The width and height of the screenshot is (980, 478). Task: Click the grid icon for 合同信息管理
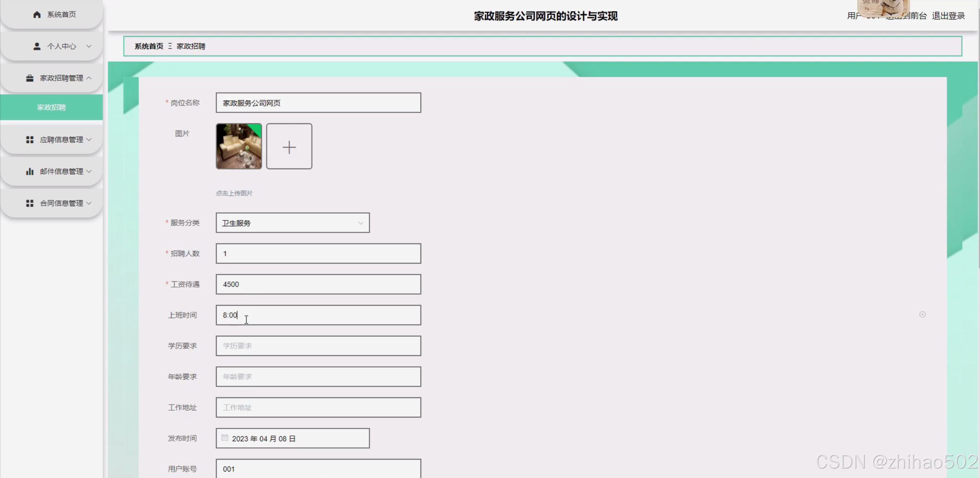(x=29, y=203)
